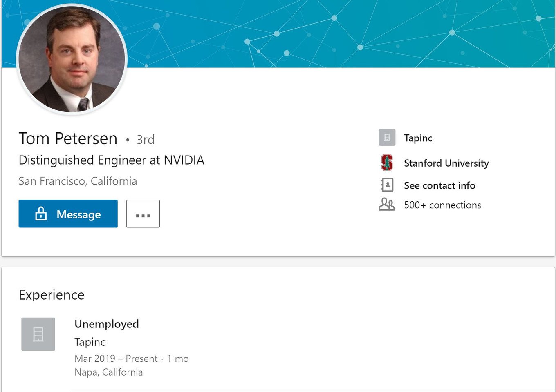
Task: Click the gray Tapinc building icon in profile summary
Action: [x=387, y=138]
